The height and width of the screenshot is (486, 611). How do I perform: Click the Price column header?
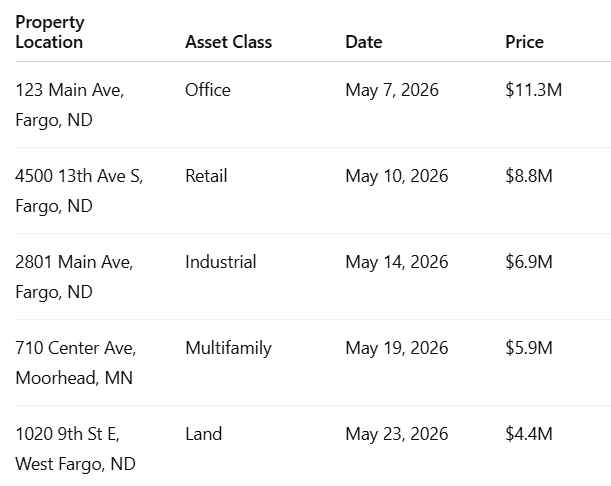(524, 42)
